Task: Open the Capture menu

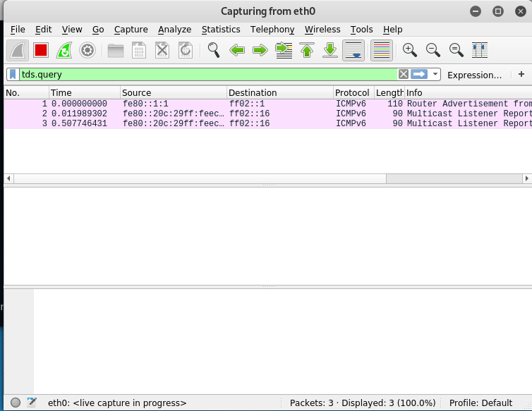Action: (x=131, y=30)
